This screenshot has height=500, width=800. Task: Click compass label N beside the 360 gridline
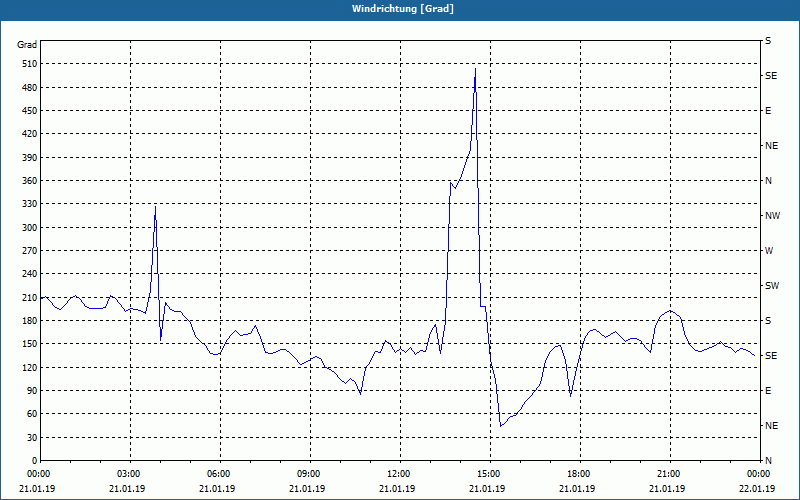coord(768,181)
